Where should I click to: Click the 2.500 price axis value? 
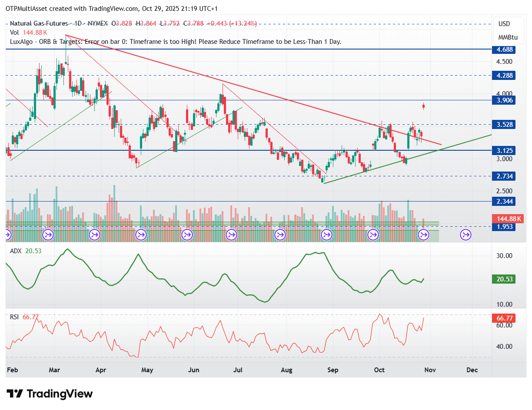point(504,191)
